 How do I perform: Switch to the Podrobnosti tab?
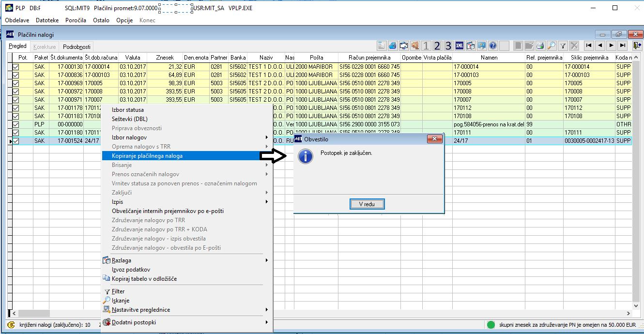(x=77, y=46)
